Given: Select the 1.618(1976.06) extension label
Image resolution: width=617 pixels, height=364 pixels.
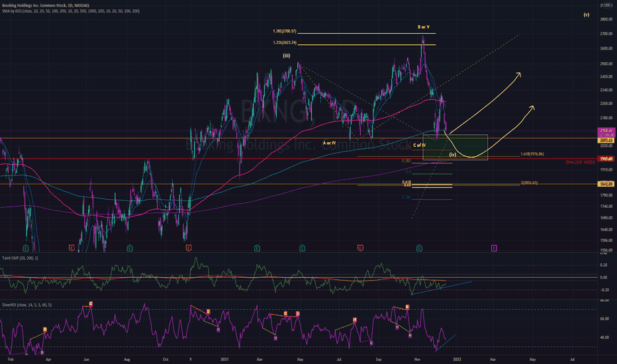Looking at the screenshot, I should [x=532, y=154].
